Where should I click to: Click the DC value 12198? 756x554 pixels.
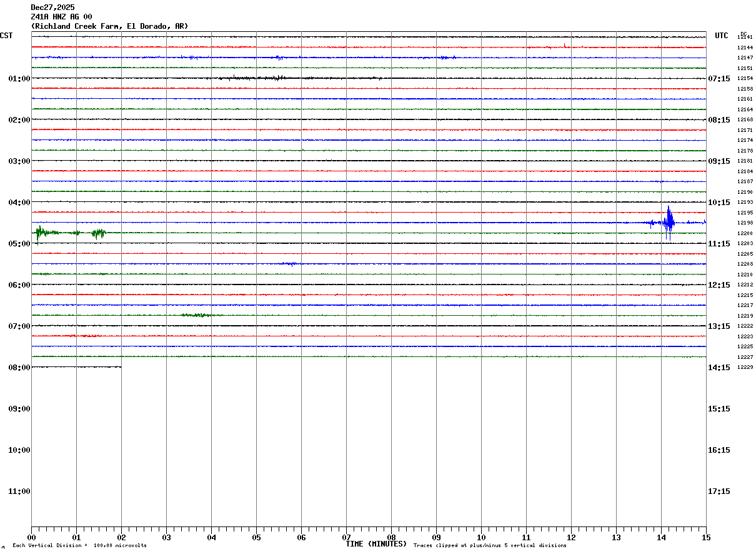point(745,223)
